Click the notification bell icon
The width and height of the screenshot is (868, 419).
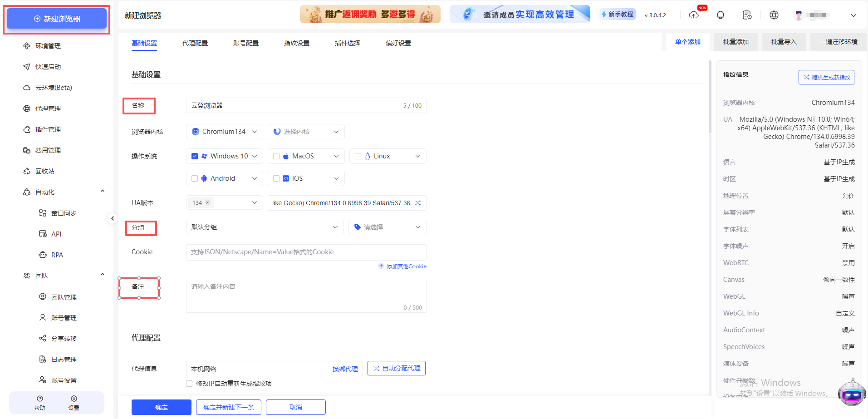tap(720, 15)
